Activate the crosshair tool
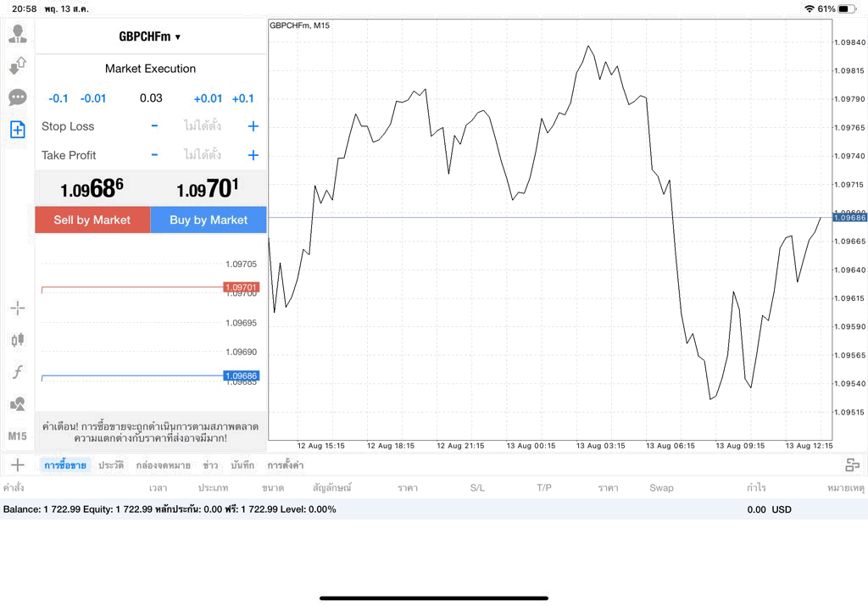The image size is (868, 606). [18, 309]
